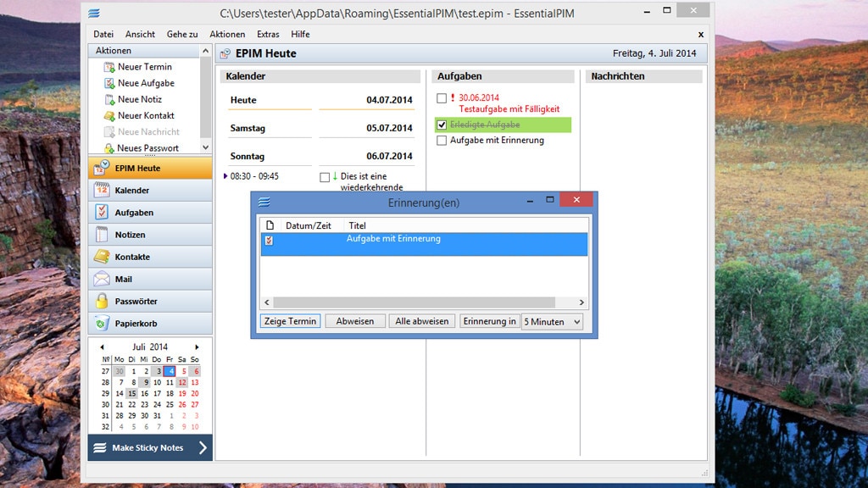The width and height of the screenshot is (868, 488).
Task: Go to next month in mini calendar
Action: click(197, 347)
